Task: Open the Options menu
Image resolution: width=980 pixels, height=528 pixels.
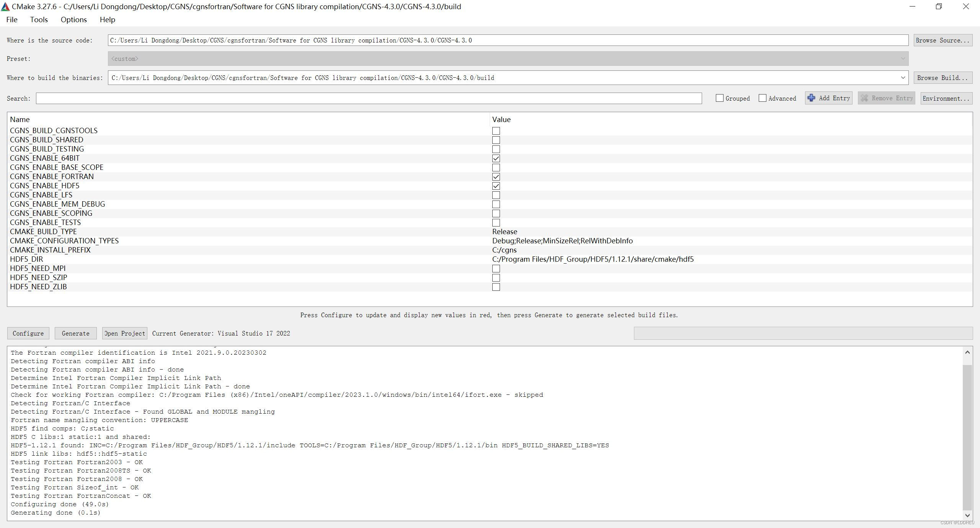Action: click(x=73, y=20)
